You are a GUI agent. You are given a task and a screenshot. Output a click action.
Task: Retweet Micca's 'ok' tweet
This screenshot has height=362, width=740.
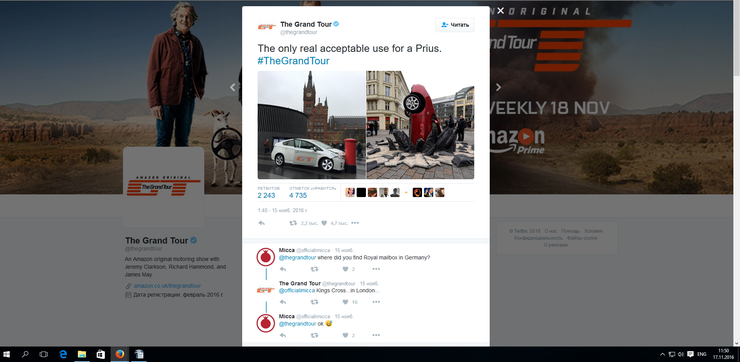(314, 335)
